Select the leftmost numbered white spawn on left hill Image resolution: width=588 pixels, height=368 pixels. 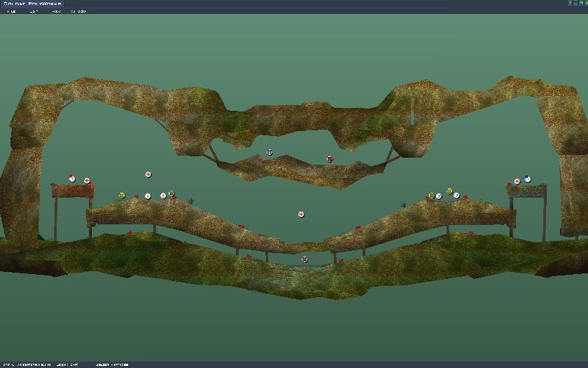click(x=148, y=196)
